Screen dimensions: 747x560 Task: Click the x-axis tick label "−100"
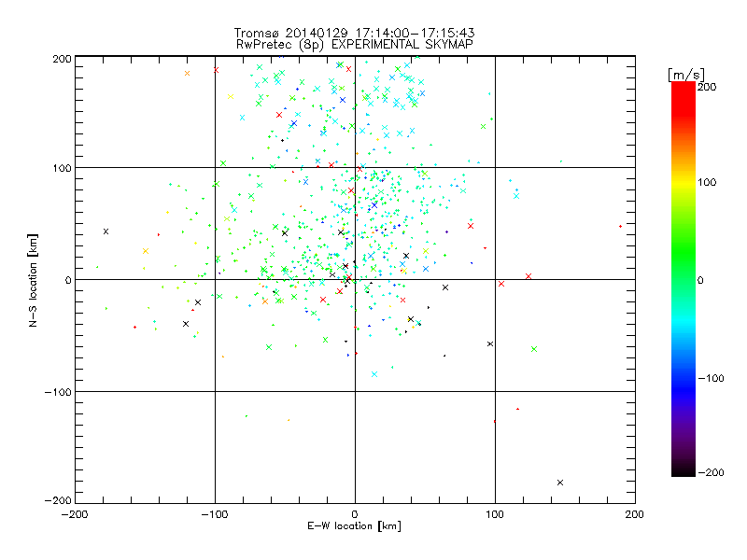coord(215,514)
